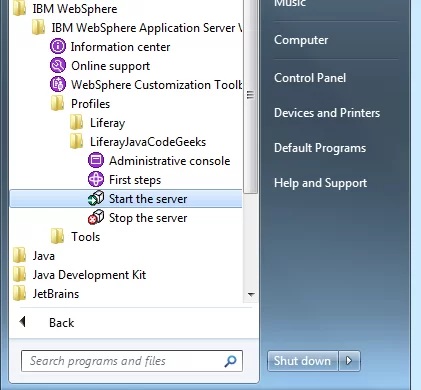The image size is (421, 390).
Task: Click the Administrative console icon
Action: pyautogui.click(x=96, y=160)
